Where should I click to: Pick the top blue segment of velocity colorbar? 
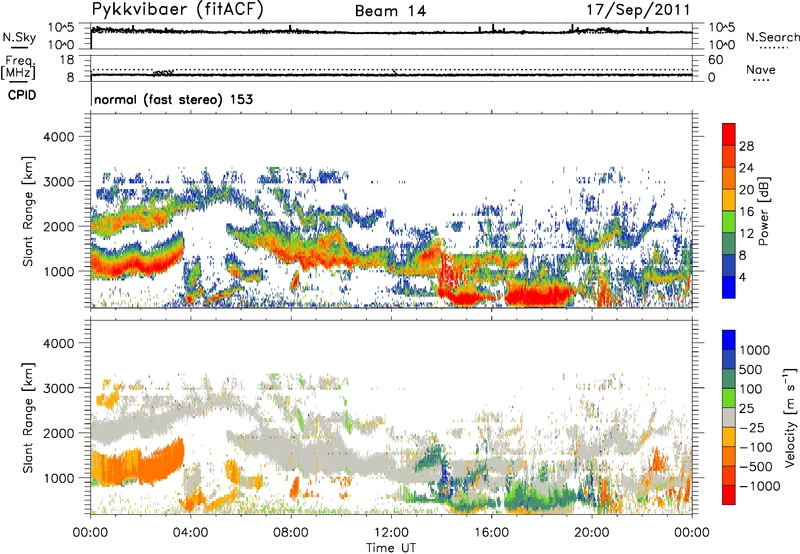(x=729, y=340)
